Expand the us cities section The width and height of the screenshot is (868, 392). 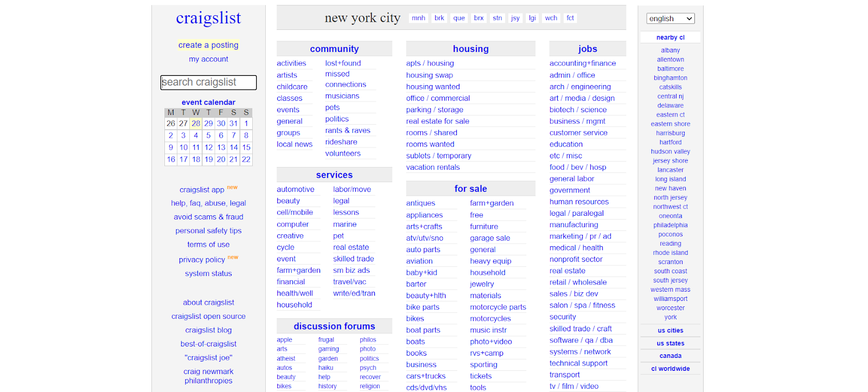(670, 331)
